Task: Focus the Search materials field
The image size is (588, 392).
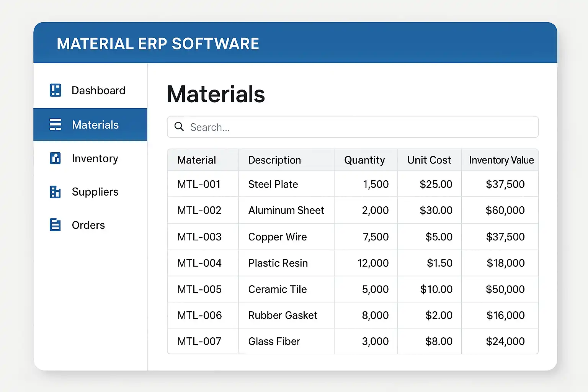Action: click(360, 127)
